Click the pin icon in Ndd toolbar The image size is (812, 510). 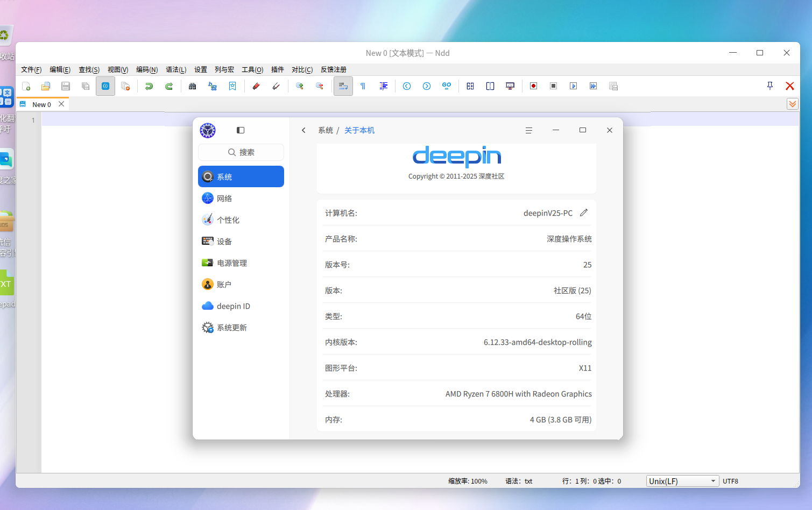770,86
